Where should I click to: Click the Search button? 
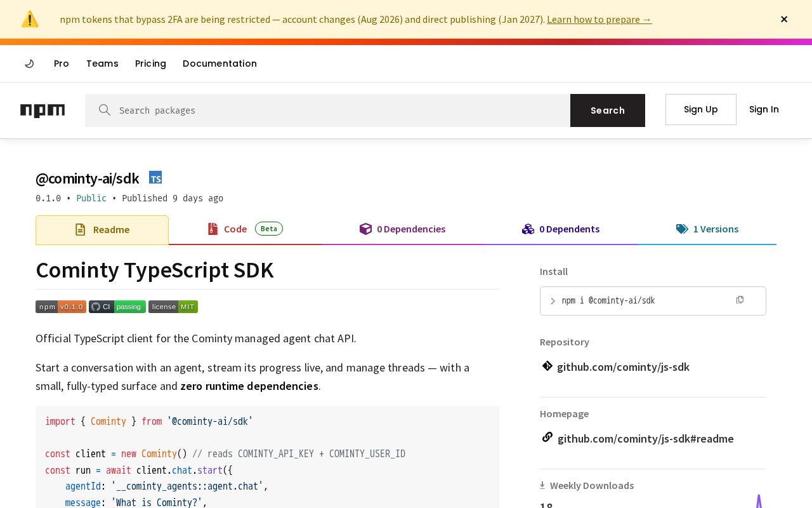(608, 110)
